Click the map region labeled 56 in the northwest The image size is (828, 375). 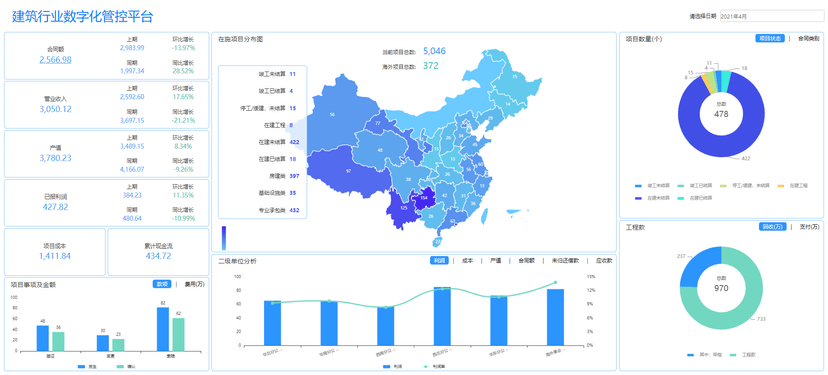pyautogui.click(x=333, y=115)
